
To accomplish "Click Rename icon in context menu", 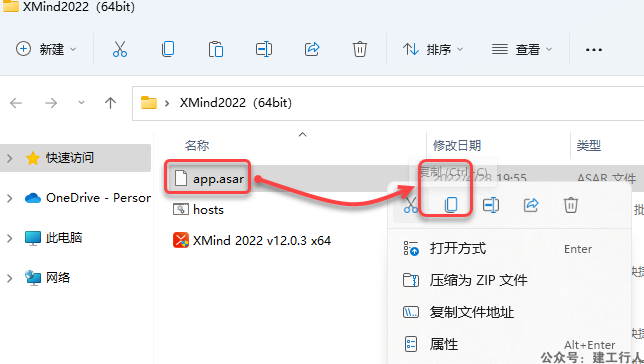I will tap(491, 205).
